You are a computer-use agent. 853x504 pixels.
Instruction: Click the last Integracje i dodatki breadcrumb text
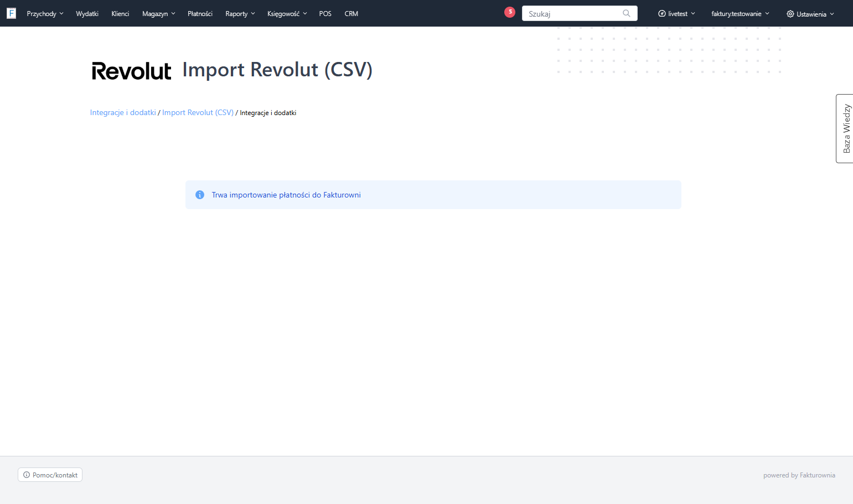tap(268, 113)
